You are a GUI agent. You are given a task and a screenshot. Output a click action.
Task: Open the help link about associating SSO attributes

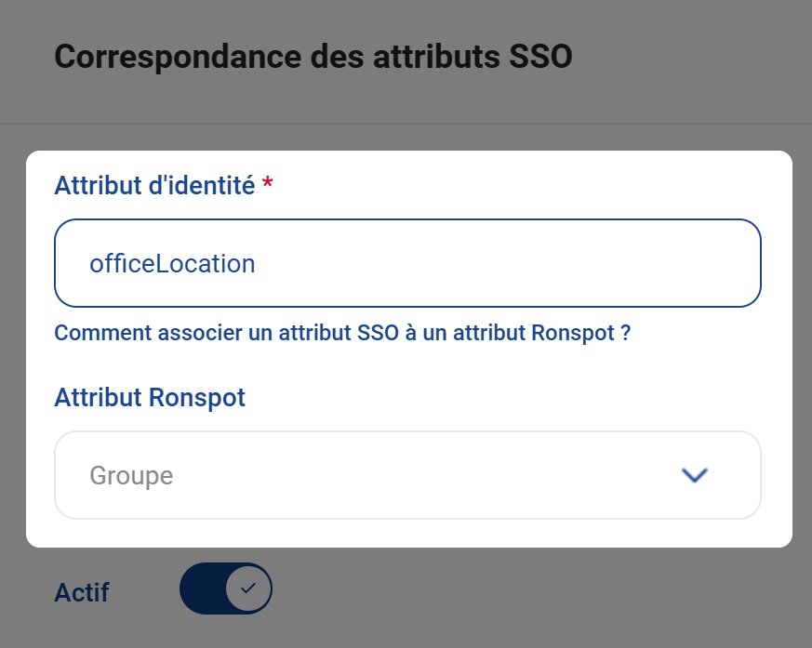(341, 332)
